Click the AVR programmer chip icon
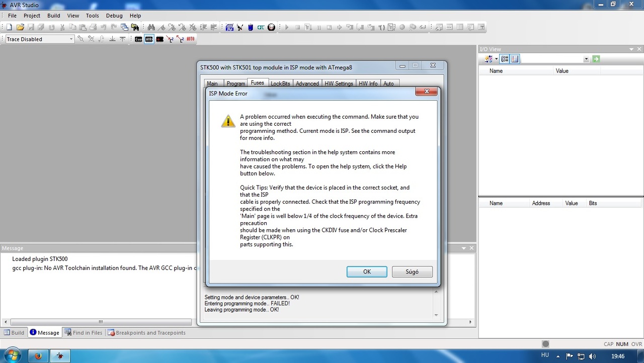The image size is (644, 363). point(240,27)
